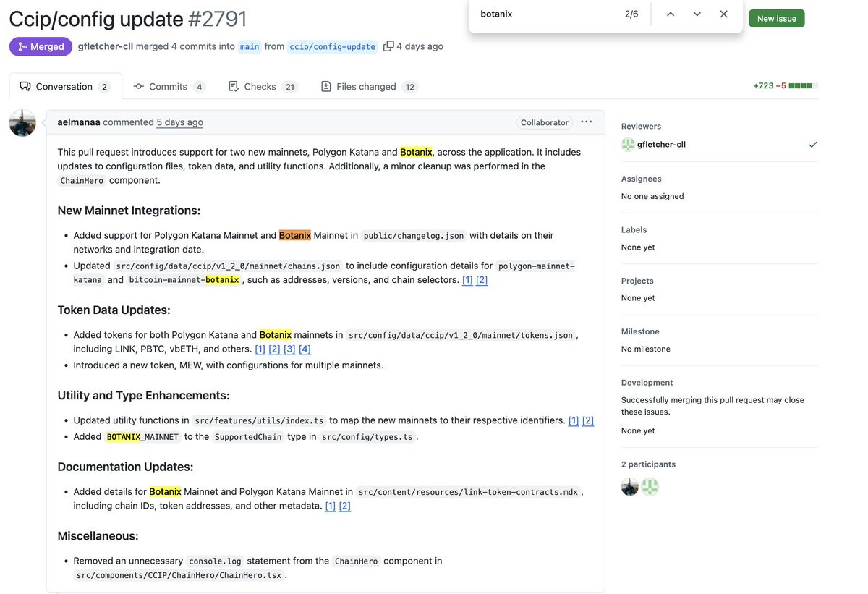Screen dimensions: 868x594
Task: Open aelmanaa commenter profile link
Action: [x=79, y=122]
